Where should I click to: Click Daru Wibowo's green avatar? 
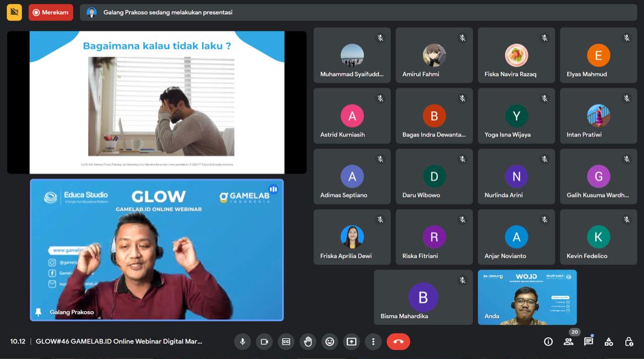[434, 176]
